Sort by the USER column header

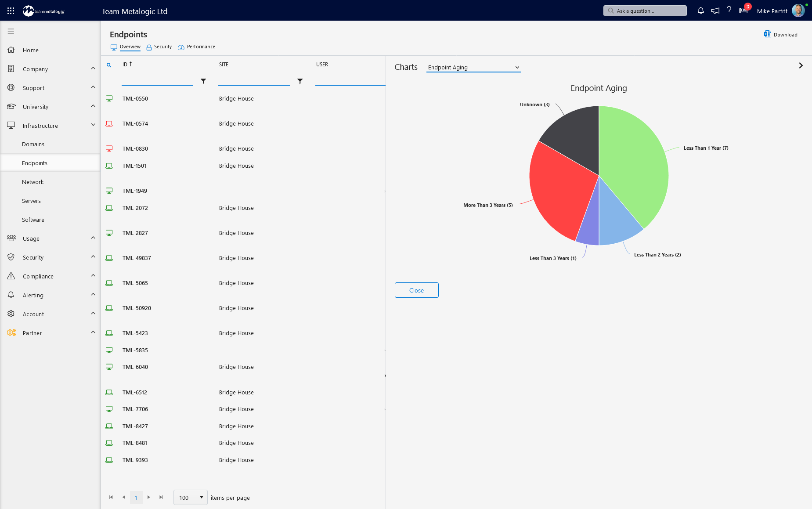point(322,65)
